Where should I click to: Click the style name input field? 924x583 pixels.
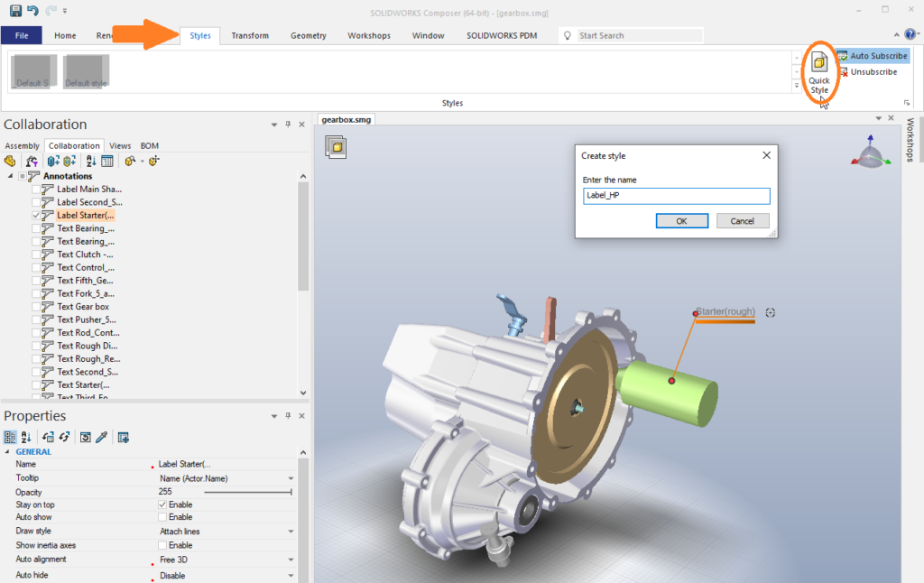pyautogui.click(x=676, y=196)
